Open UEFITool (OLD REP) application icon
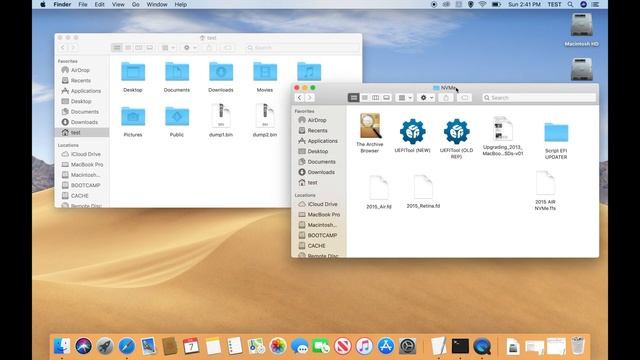640x360 pixels. (x=456, y=131)
